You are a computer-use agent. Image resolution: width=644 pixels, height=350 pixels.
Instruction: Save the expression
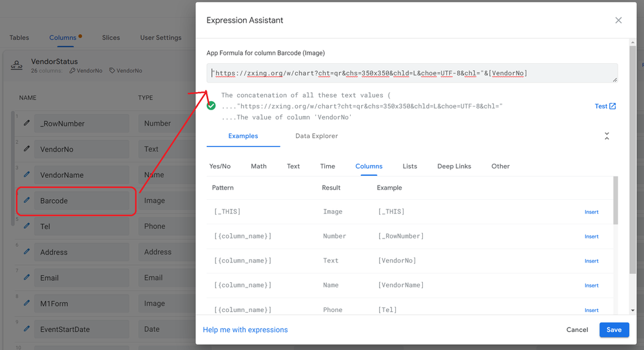[x=614, y=330]
